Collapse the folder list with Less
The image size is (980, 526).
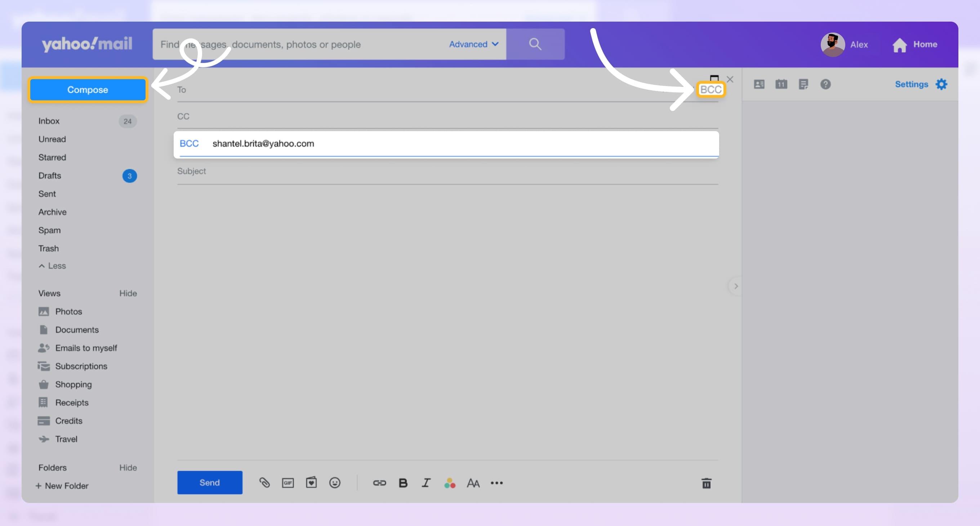52,266
